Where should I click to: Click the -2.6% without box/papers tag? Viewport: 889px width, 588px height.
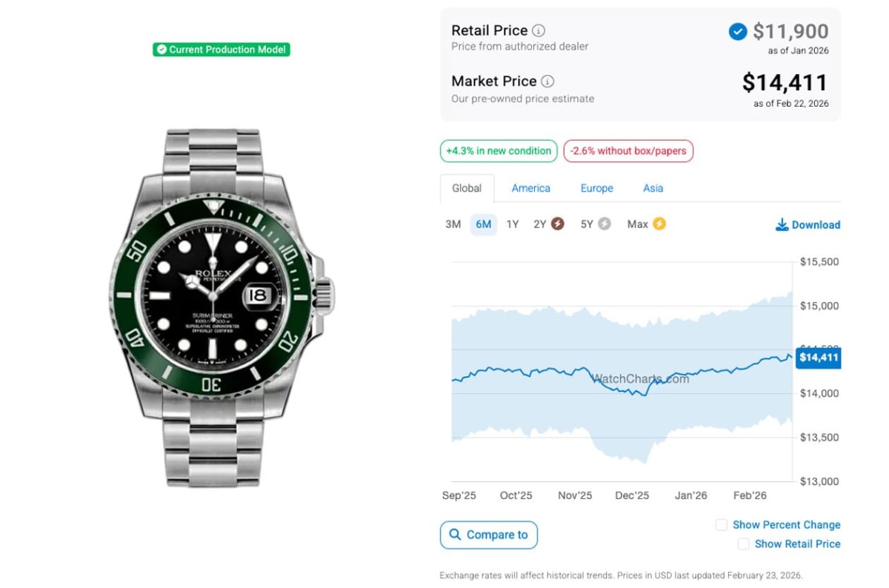click(x=628, y=151)
